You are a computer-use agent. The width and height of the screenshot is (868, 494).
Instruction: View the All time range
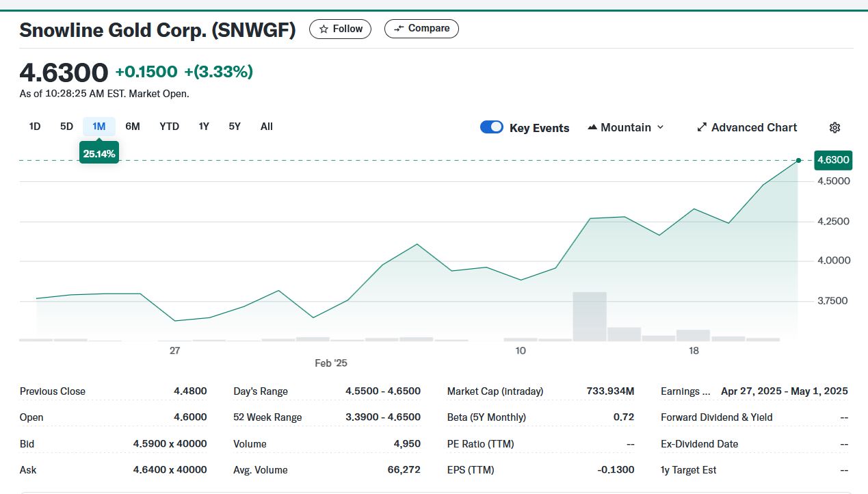(x=267, y=127)
